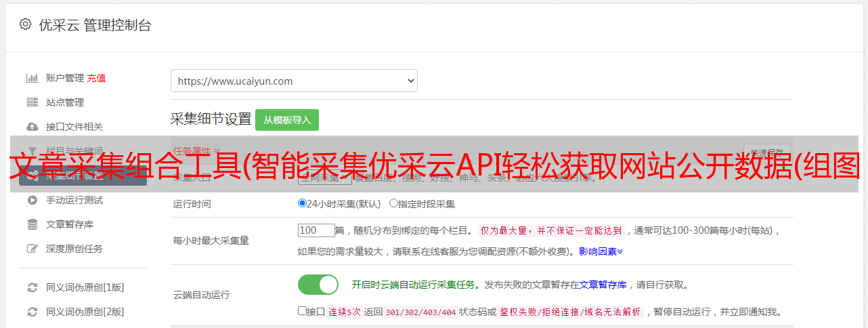Click the refresh icon for 同义词伪原创[2版]

(x=32, y=312)
